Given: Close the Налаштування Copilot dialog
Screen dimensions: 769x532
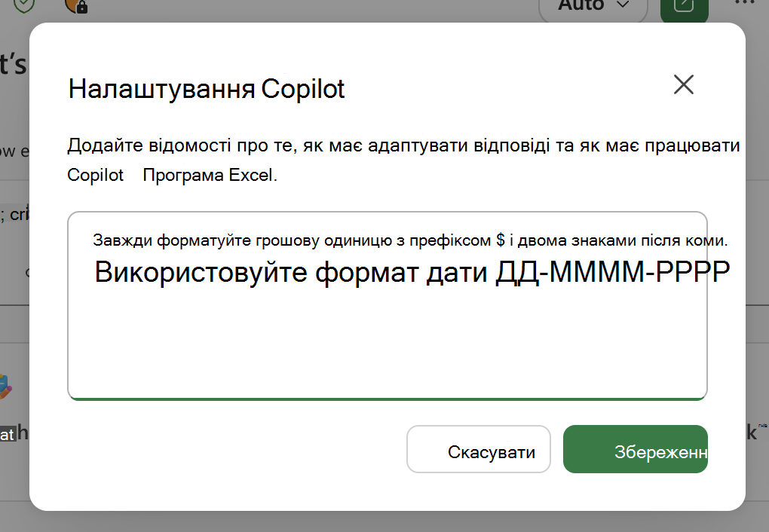Looking at the screenshot, I should click(684, 84).
